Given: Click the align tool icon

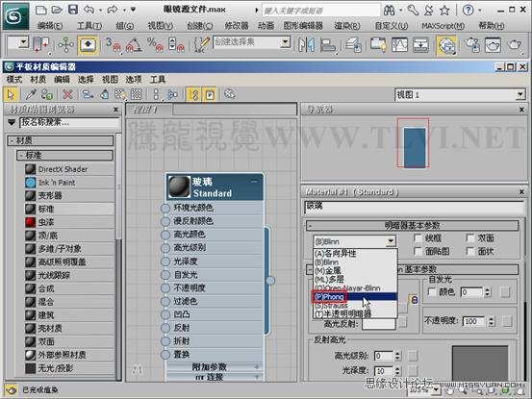Looking at the screenshot, I should pyautogui.click(x=327, y=45).
